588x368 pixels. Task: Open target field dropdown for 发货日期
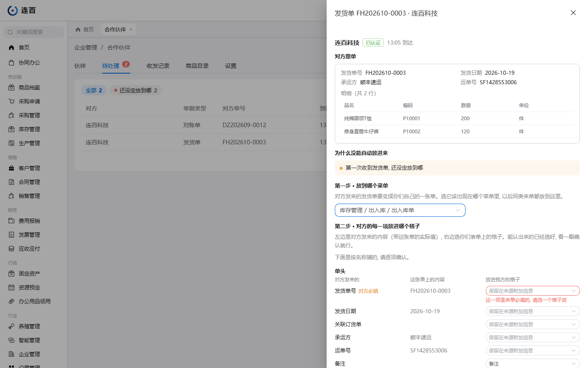tap(533, 311)
